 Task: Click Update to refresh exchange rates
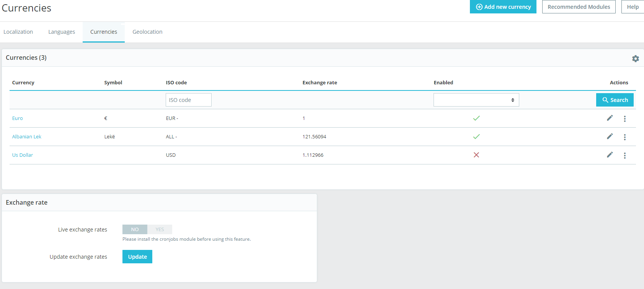click(x=137, y=257)
